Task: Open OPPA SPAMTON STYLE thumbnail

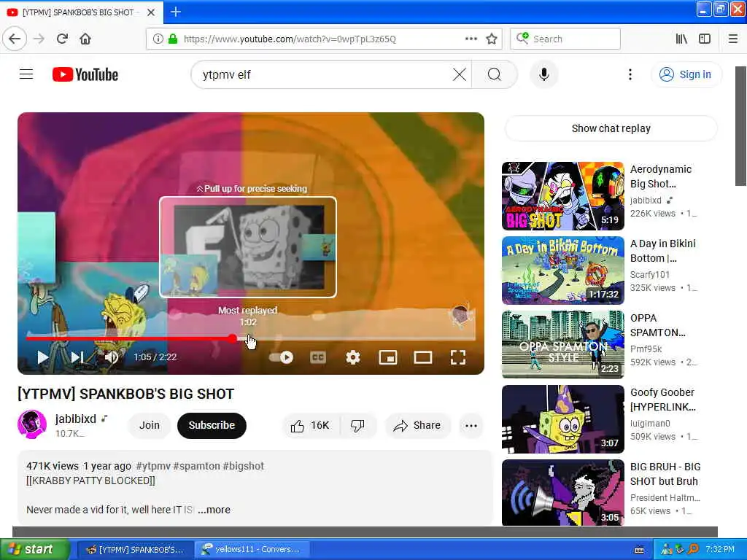Action: pos(562,344)
